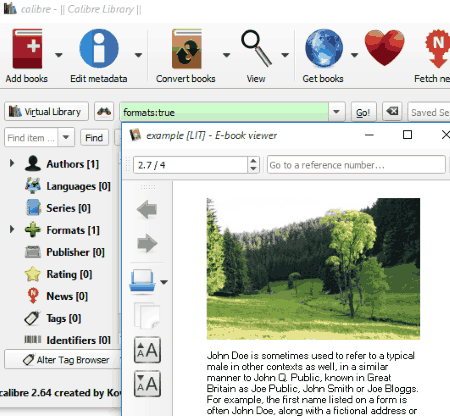The width and height of the screenshot is (450, 416).
Task: Click the Go! search button
Action: (x=363, y=112)
